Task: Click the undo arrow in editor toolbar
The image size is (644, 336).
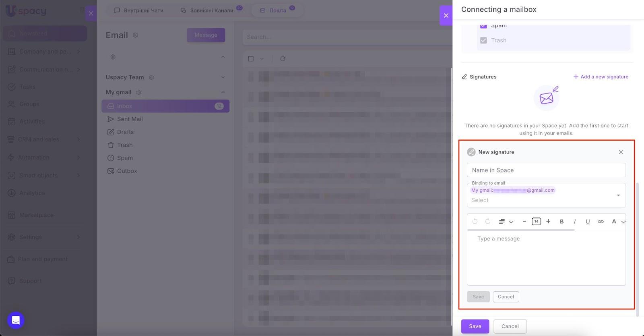Action: click(x=475, y=222)
